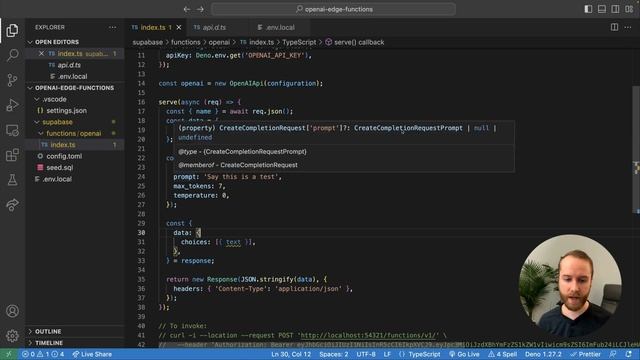
Task: Close the index.ts editor tab
Action: point(179,27)
